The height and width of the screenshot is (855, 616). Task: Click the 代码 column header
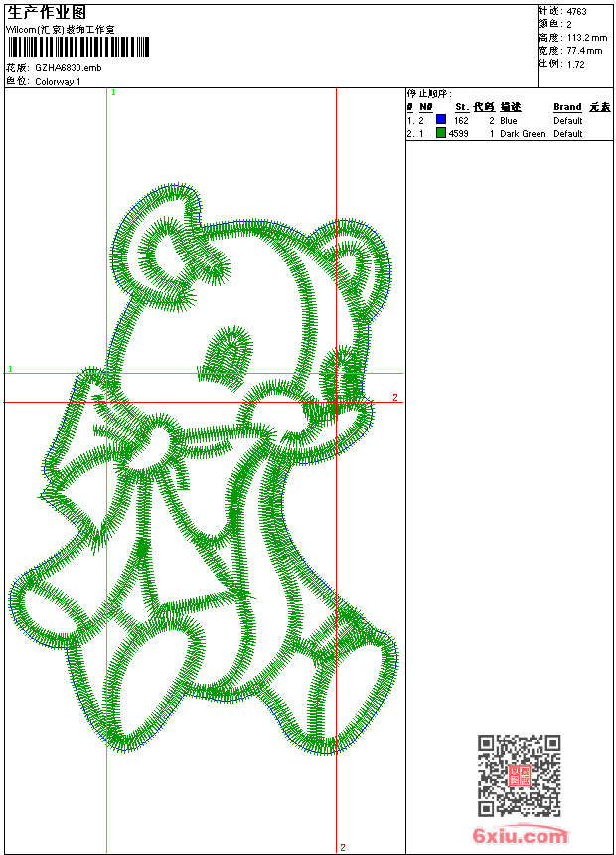click(x=484, y=107)
